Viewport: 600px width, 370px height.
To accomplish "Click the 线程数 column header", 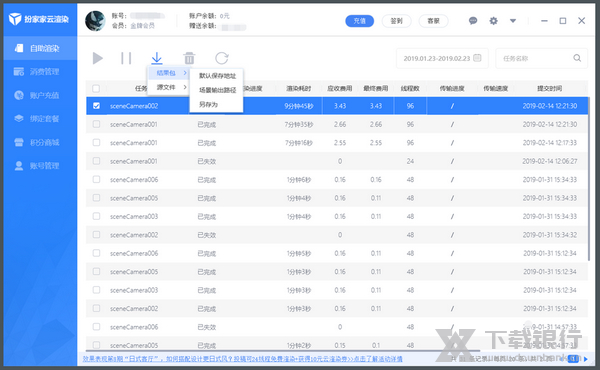I will coord(410,89).
